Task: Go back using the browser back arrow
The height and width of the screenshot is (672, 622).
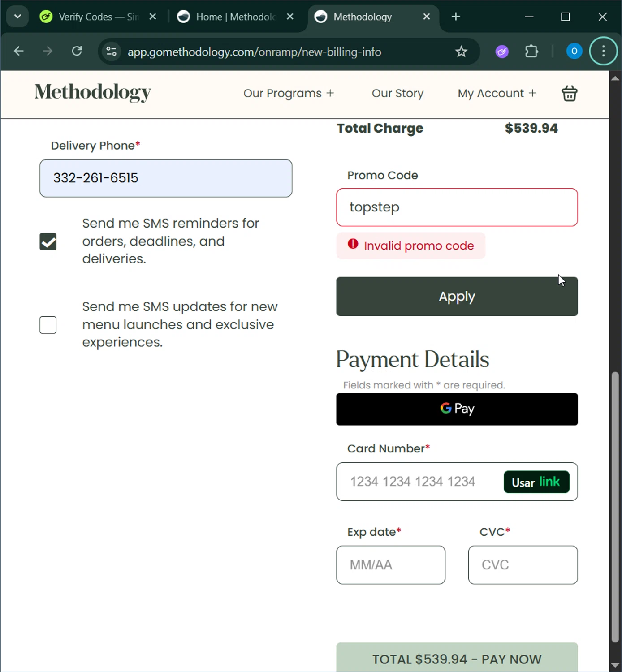Action: click(18, 52)
